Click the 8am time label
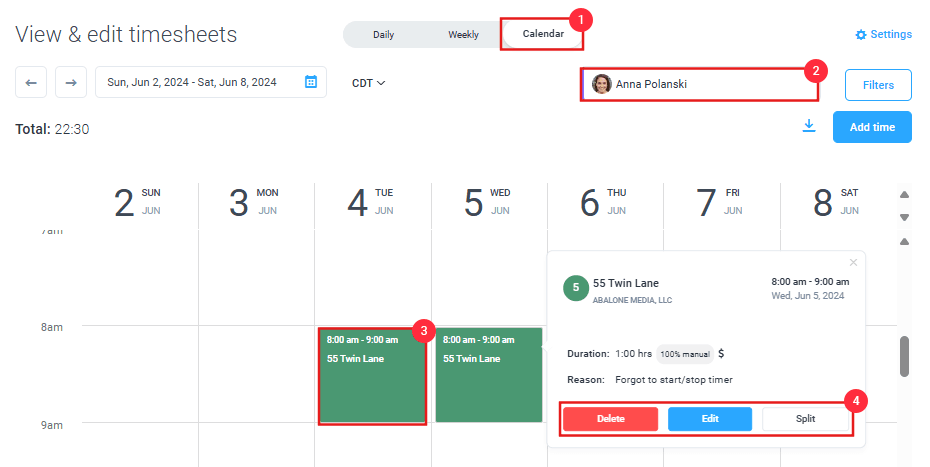 pyautogui.click(x=52, y=328)
